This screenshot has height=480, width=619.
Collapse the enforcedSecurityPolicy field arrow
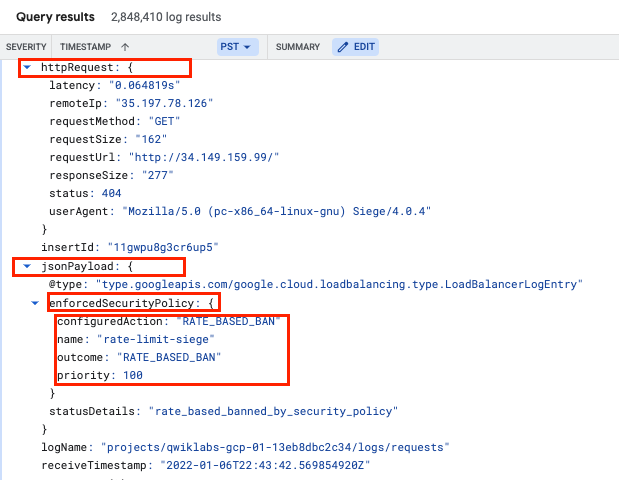(x=37, y=302)
